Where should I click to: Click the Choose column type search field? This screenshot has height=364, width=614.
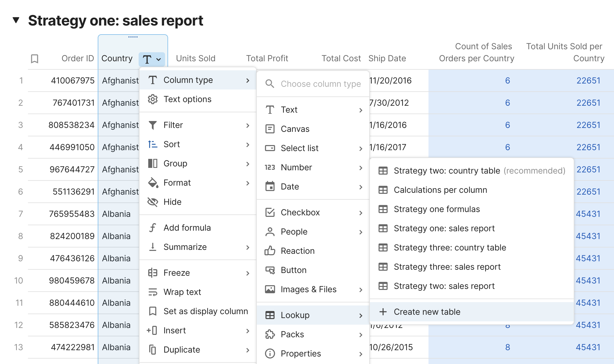click(x=321, y=84)
